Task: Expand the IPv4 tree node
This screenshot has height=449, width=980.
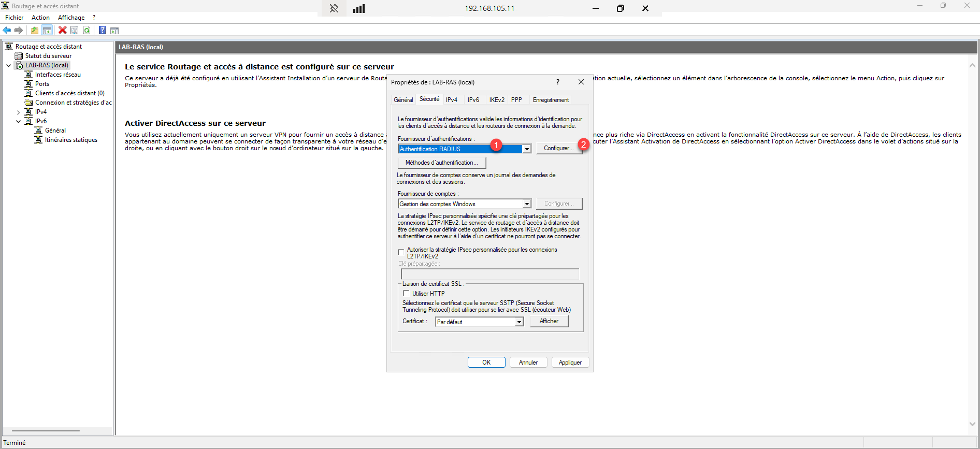Action: (18, 112)
